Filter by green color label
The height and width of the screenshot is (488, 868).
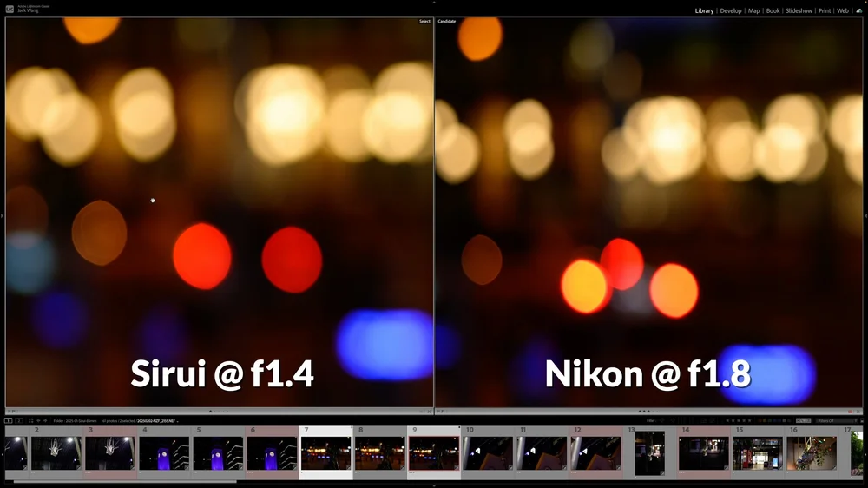click(x=769, y=421)
